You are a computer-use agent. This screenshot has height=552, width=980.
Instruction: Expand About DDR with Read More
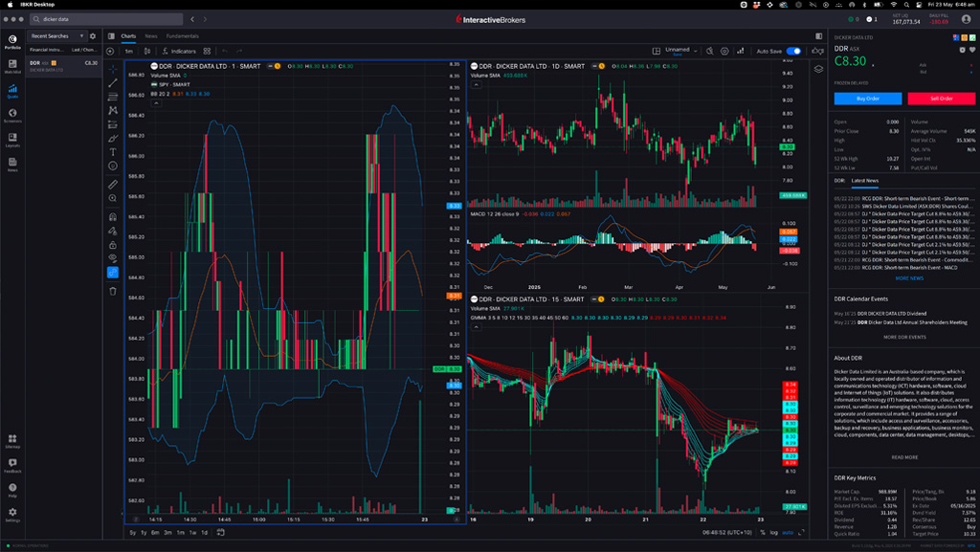coord(904,457)
